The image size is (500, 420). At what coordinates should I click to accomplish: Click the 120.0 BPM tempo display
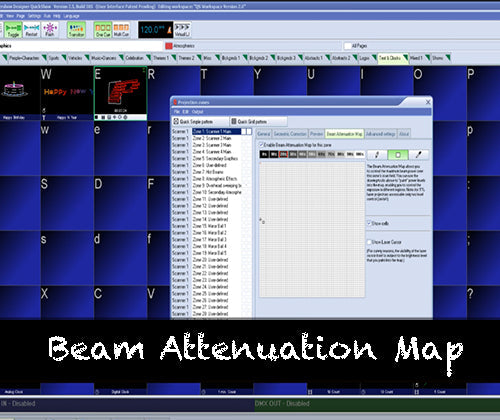(152, 30)
